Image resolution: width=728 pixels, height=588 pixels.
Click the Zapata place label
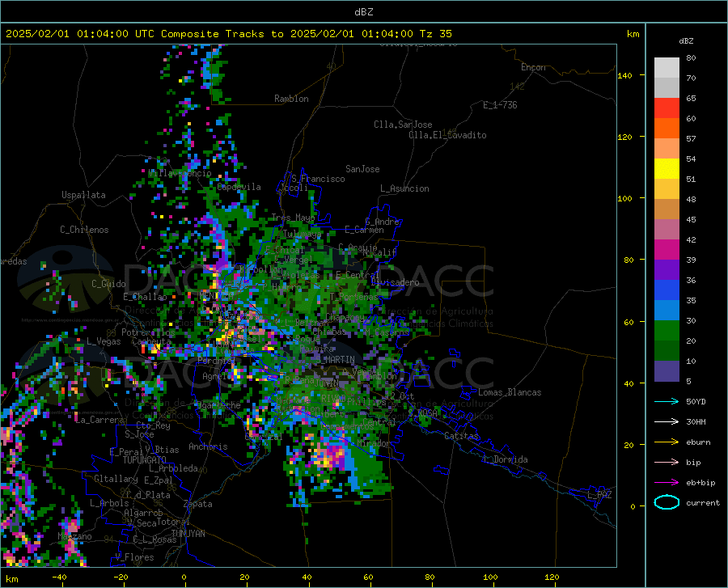click(x=198, y=504)
